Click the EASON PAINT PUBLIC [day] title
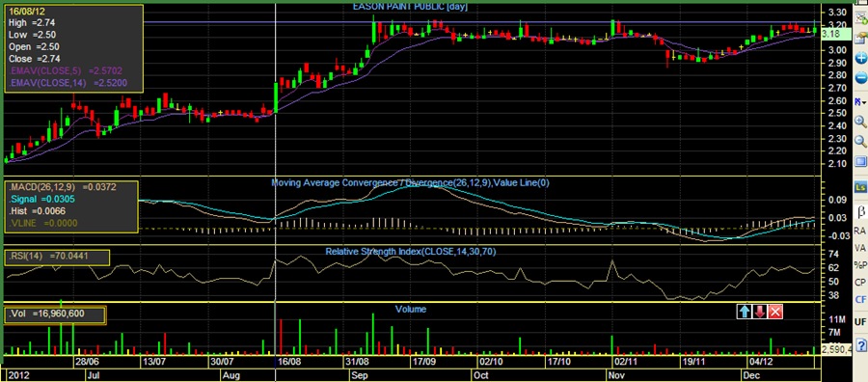 (x=410, y=7)
